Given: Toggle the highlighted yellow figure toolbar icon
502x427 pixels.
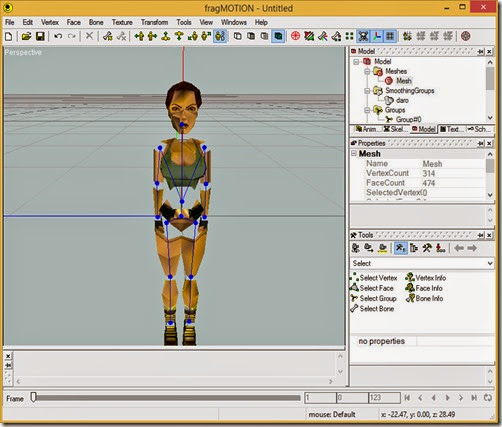Looking at the screenshot, I should 220,36.
